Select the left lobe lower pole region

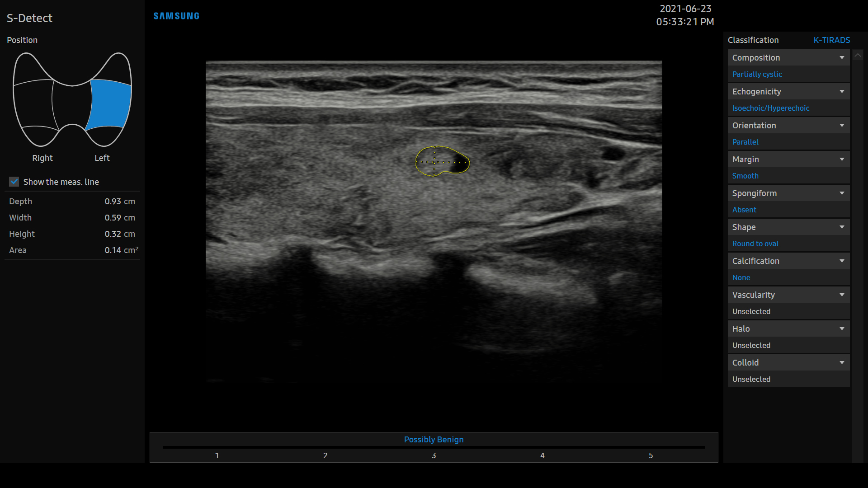point(105,136)
